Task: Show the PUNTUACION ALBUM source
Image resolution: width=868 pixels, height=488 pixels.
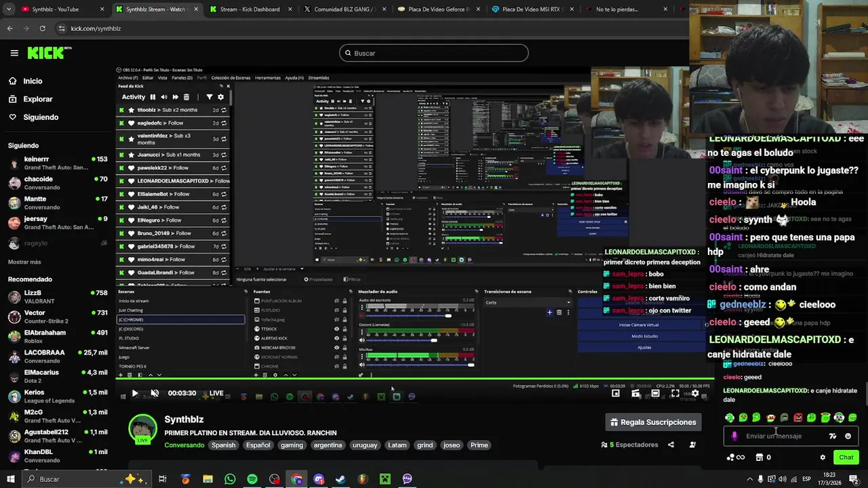Action: [336, 301]
